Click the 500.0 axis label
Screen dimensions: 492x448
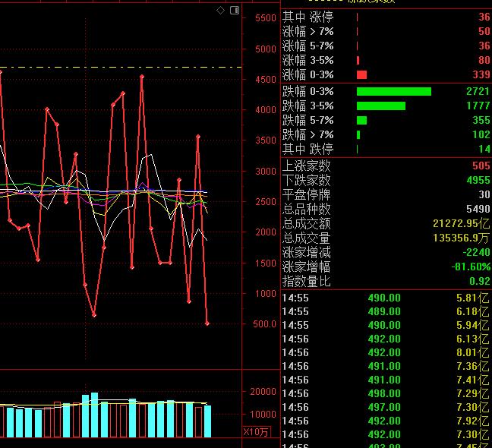pyautogui.click(x=264, y=324)
